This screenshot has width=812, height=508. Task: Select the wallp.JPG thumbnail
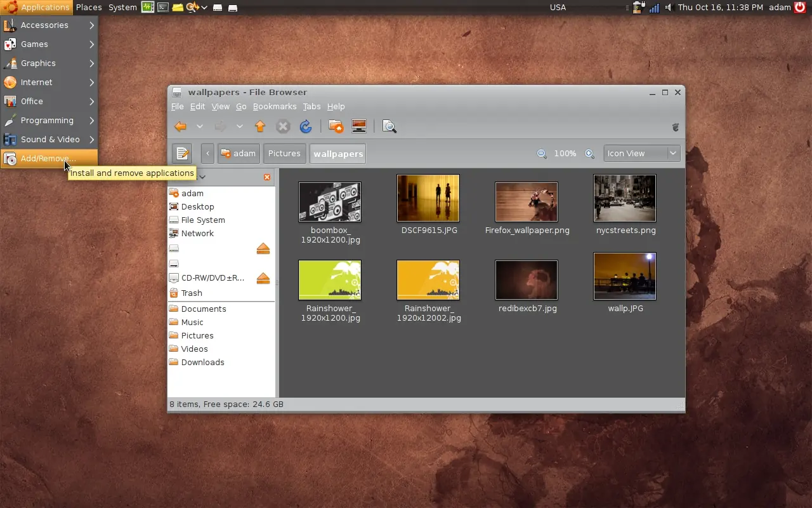click(x=625, y=276)
